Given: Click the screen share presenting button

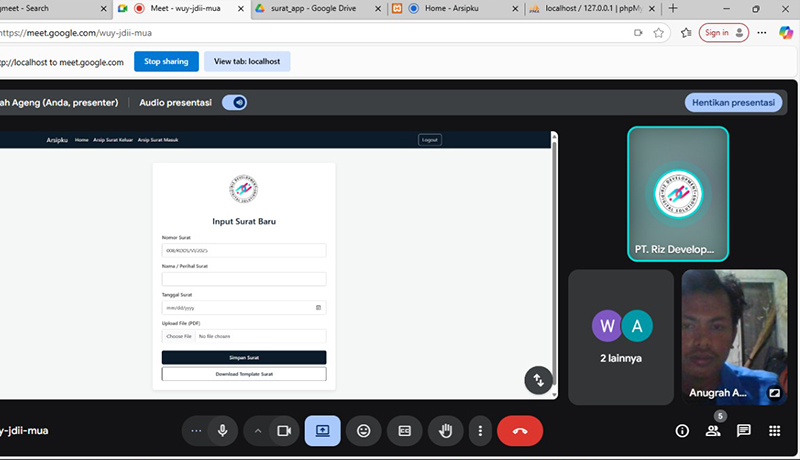Looking at the screenshot, I should coord(322,431).
